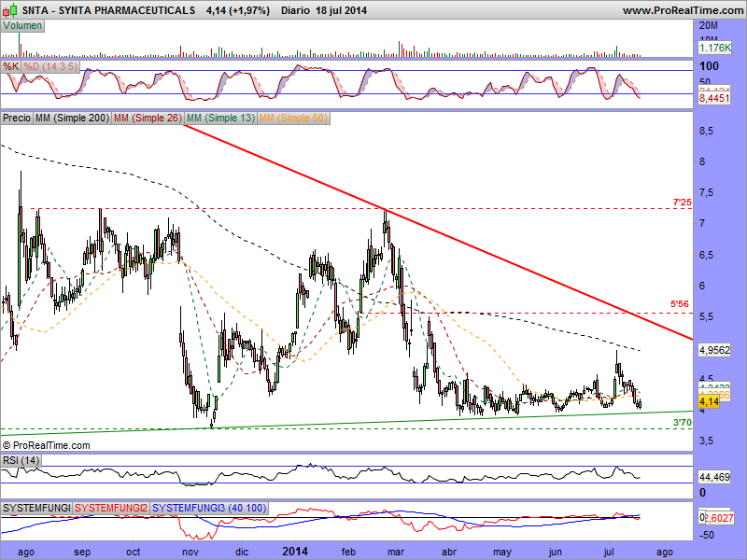Screen dimensions: 747x560
Task: Click the 4,14 (+1,97%) quote text
Action: pyautogui.click(x=238, y=10)
